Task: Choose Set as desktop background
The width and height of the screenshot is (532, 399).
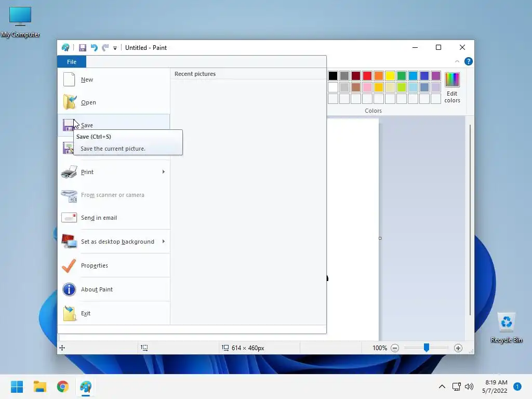Action: tap(114, 242)
